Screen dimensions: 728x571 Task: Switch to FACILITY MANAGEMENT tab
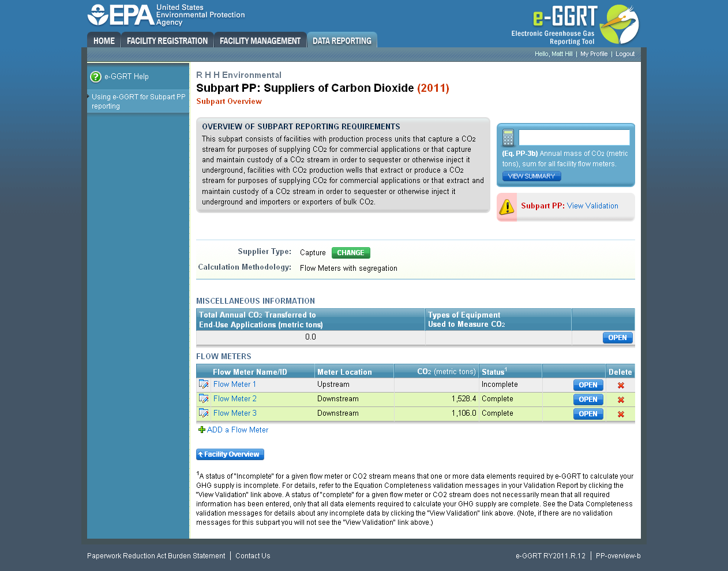coord(260,40)
